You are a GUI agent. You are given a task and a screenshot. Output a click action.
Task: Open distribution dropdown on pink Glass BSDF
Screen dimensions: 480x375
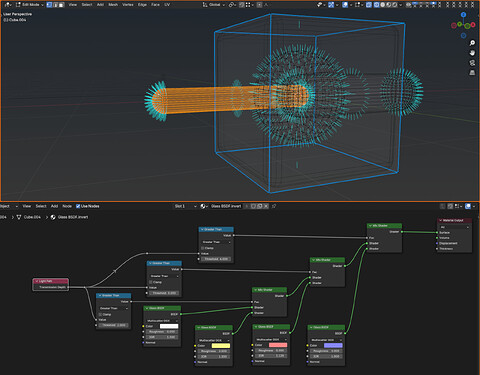click(x=271, y=340)
